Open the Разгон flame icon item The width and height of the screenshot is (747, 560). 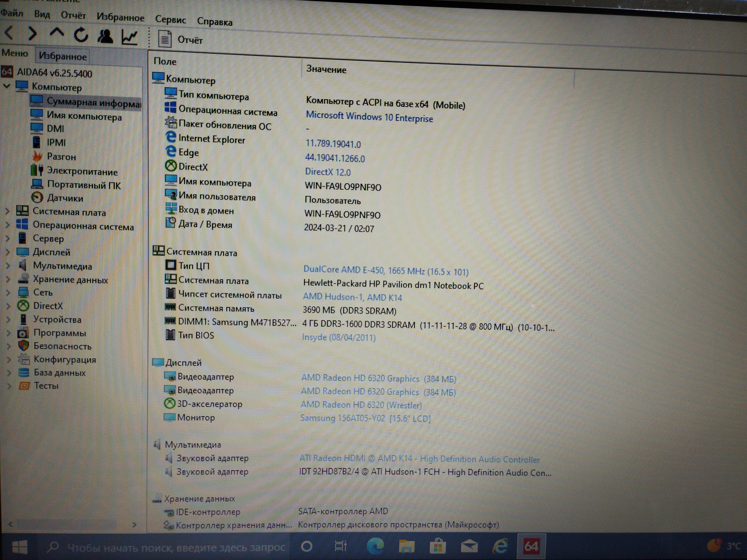[37, 156]
